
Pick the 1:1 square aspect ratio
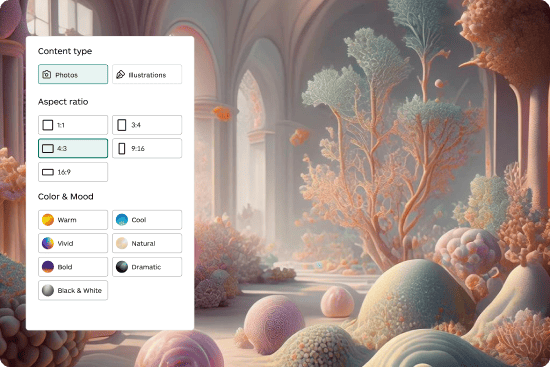pyautogui.click(x=73, y=125)
